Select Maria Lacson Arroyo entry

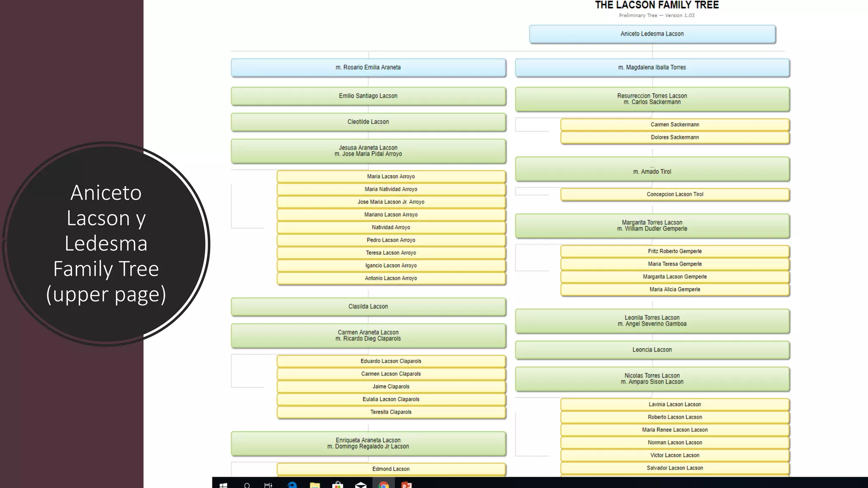coord(391,177)
